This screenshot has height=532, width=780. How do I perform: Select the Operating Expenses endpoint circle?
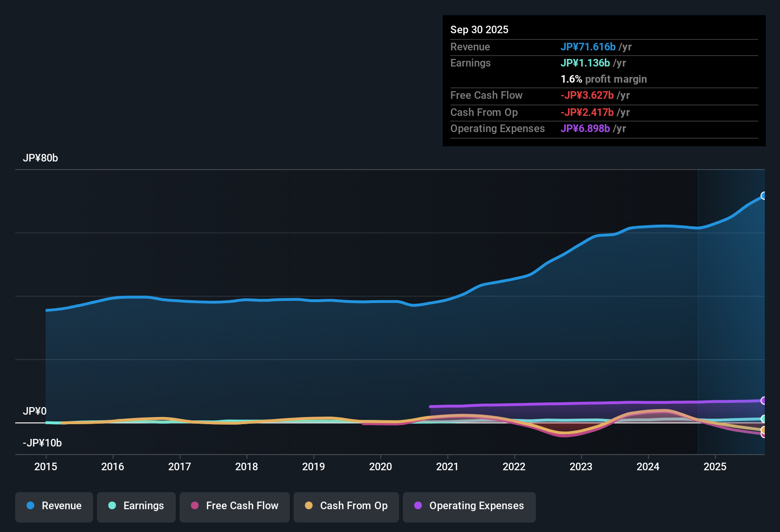point(764,400)
